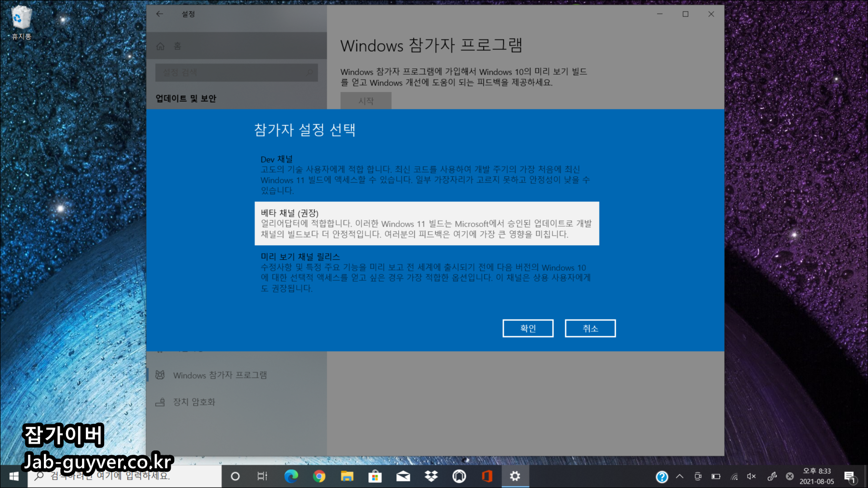This screenshot has width=868, height=488.
Task: Launch Microsoft Edge from taskbar
Action: pos(291,476)
